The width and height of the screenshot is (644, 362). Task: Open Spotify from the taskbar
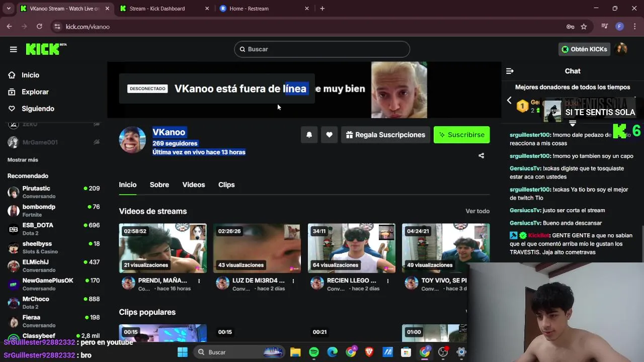pyautogui.click(x=314, y=352)
